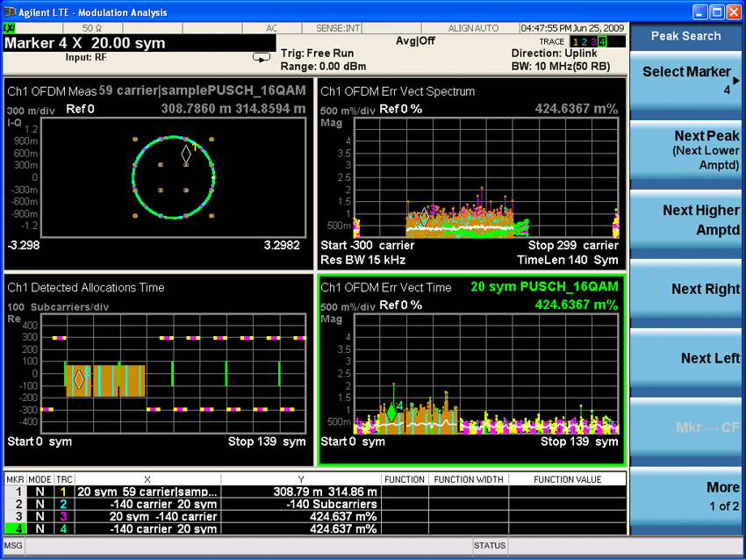Screen dimensions: 746x560
Task: Click the Agilent logo icon in the status bar
Action: [10, 28]
